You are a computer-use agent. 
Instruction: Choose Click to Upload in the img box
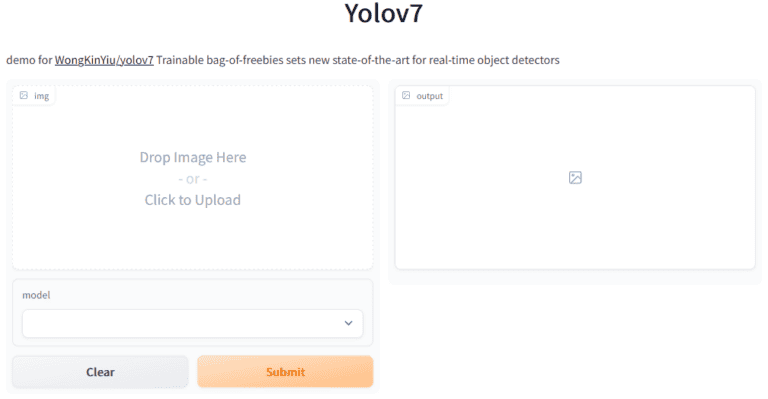(x=192, y=200)
